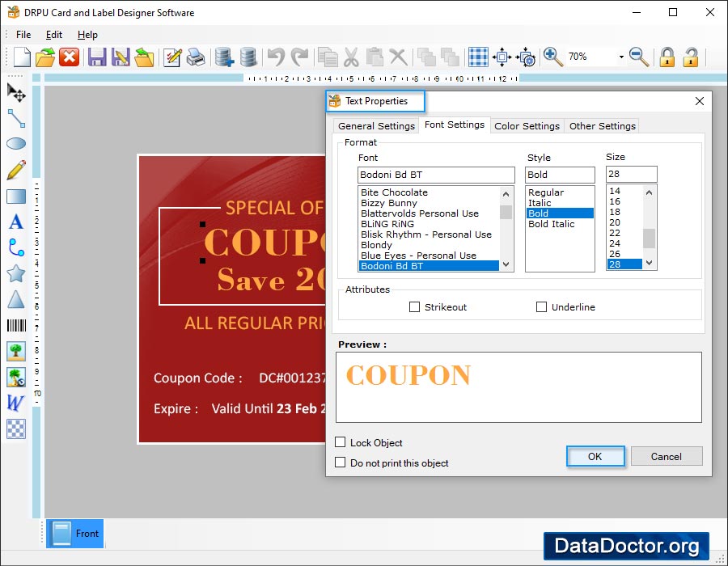Click the red X close-document toolbar icon
The height and width of the screenshot is (566, 728).
tap(70, 57)
